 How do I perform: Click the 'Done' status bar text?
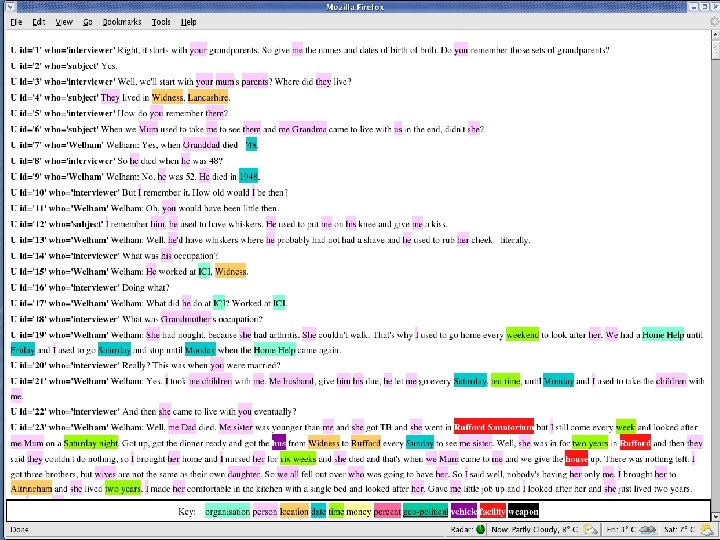tap(19, 529)
